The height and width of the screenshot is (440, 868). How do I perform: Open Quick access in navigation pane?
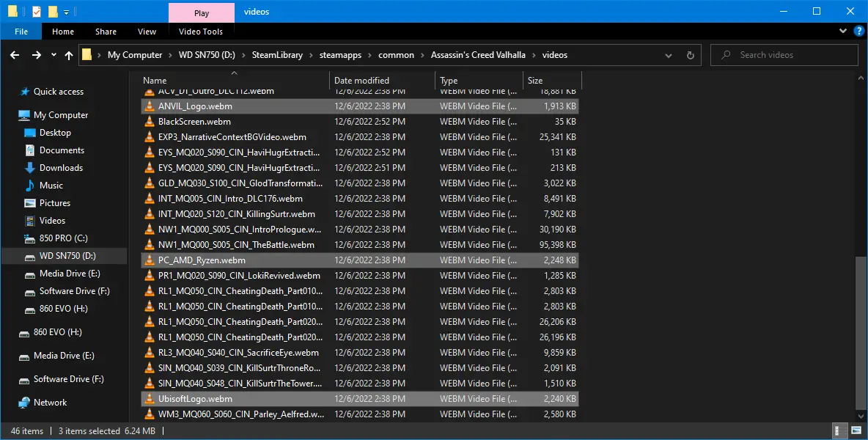(x=59, y=92)
